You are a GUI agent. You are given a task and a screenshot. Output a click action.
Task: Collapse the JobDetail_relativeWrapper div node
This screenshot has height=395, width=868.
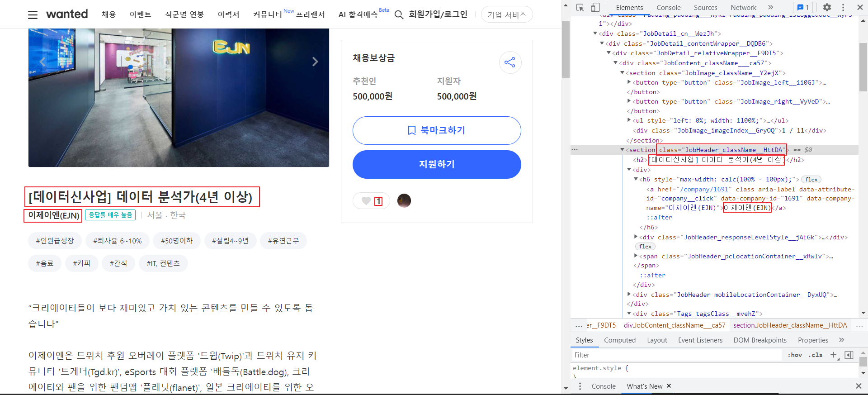609,53
